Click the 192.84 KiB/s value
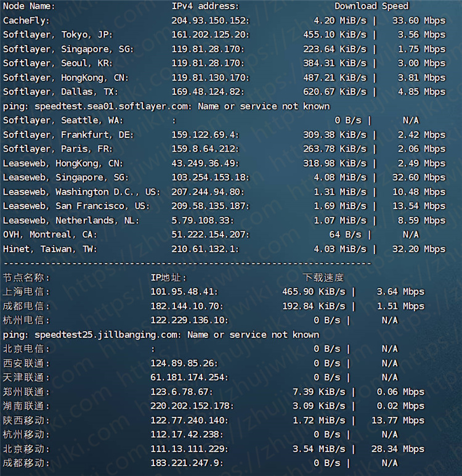The image size is (462, 476). [x=314, y=306]
